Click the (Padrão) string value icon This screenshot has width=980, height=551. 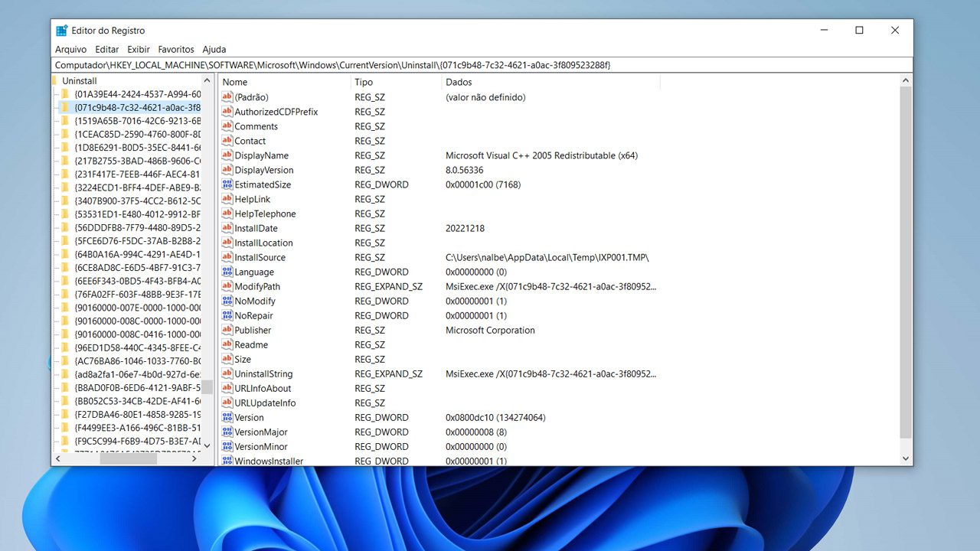click(x=227, y=97)
